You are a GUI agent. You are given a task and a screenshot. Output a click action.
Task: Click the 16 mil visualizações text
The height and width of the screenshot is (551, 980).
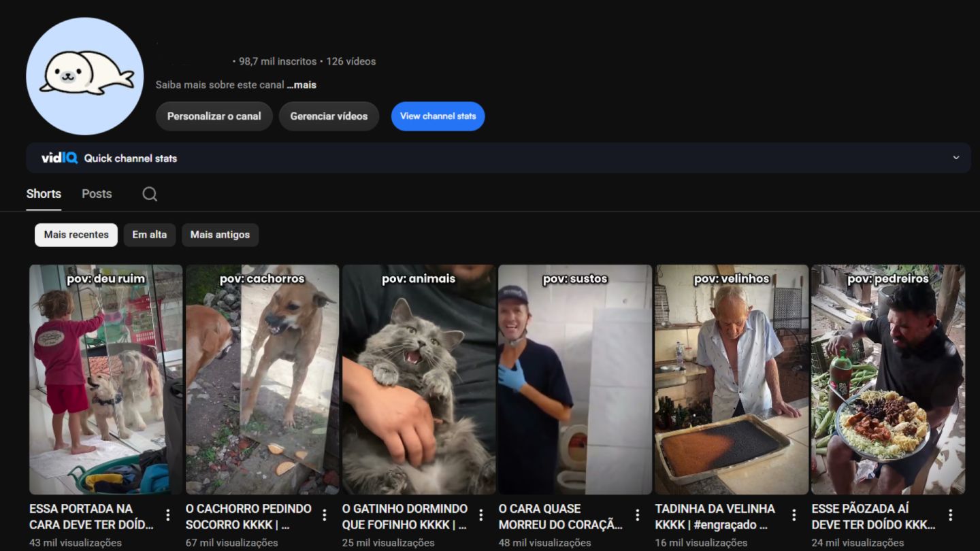pyautogui.click(x=702, y=543)
